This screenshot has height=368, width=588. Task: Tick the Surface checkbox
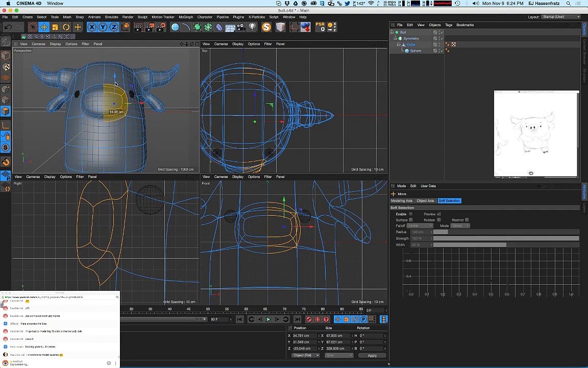coord(410,220)
